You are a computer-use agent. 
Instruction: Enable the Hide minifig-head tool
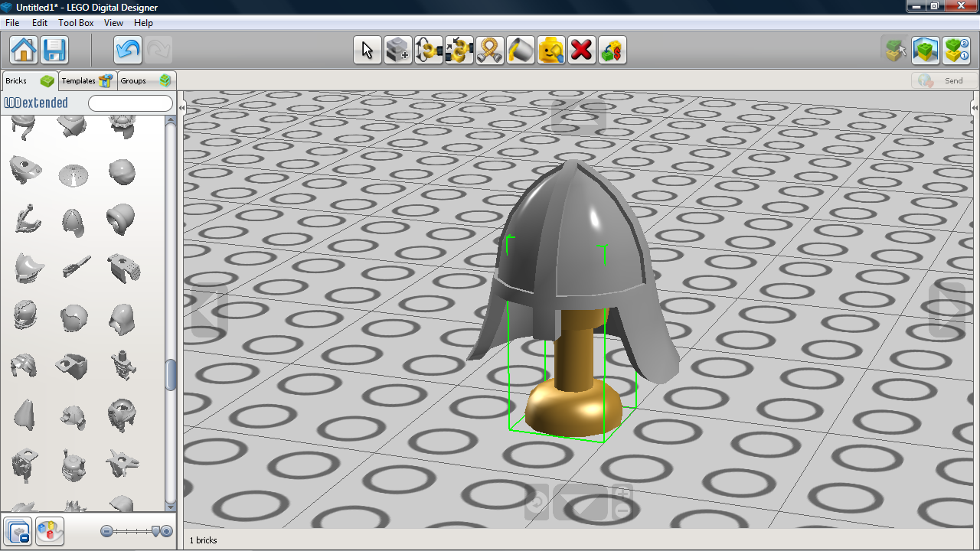coord(551,51)
